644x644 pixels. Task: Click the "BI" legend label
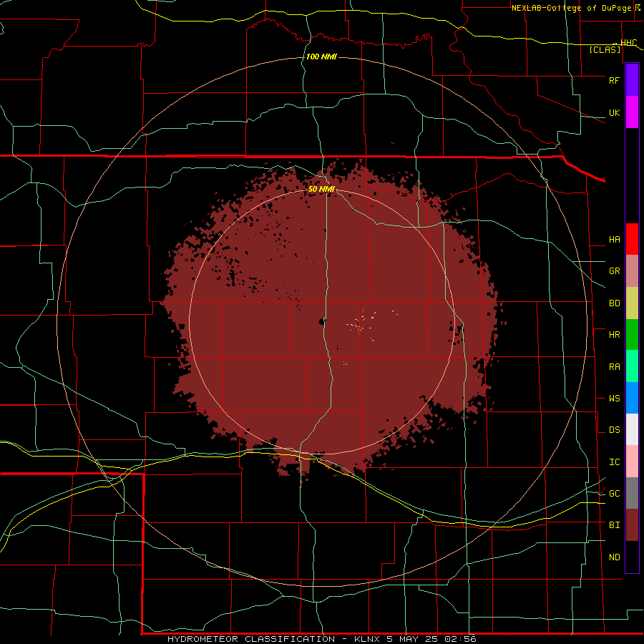point(614,525)
